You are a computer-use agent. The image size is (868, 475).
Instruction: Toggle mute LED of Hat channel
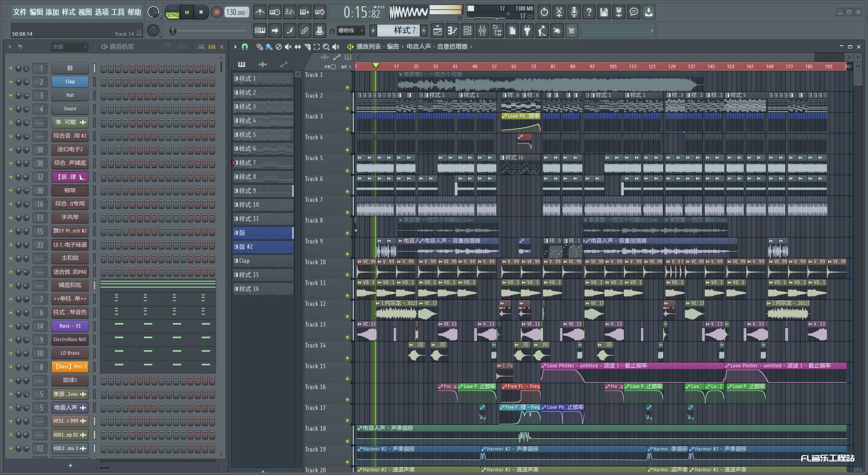11,95
